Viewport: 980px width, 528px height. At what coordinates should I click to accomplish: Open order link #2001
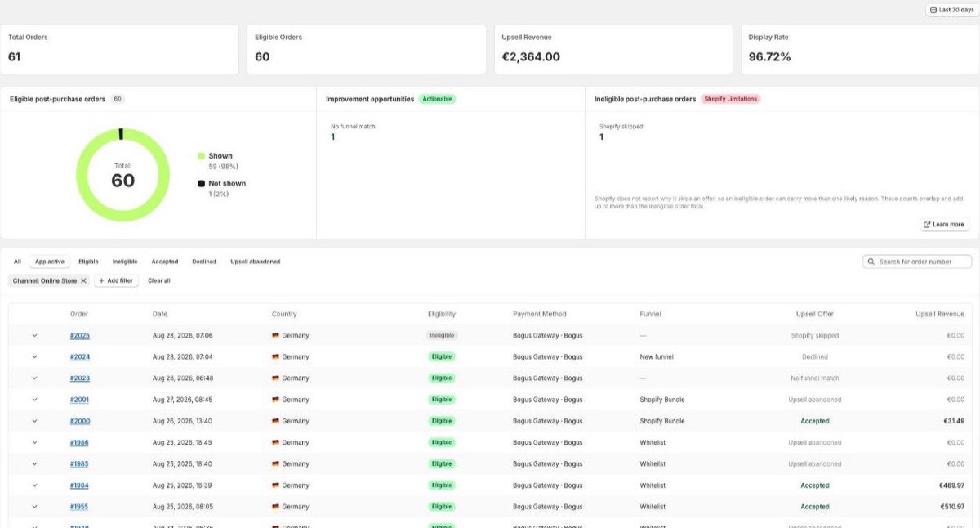coord(80,400)
